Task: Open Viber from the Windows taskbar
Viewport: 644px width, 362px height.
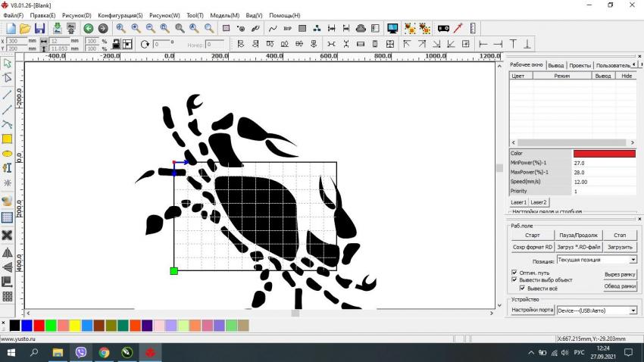Action: 81,353
